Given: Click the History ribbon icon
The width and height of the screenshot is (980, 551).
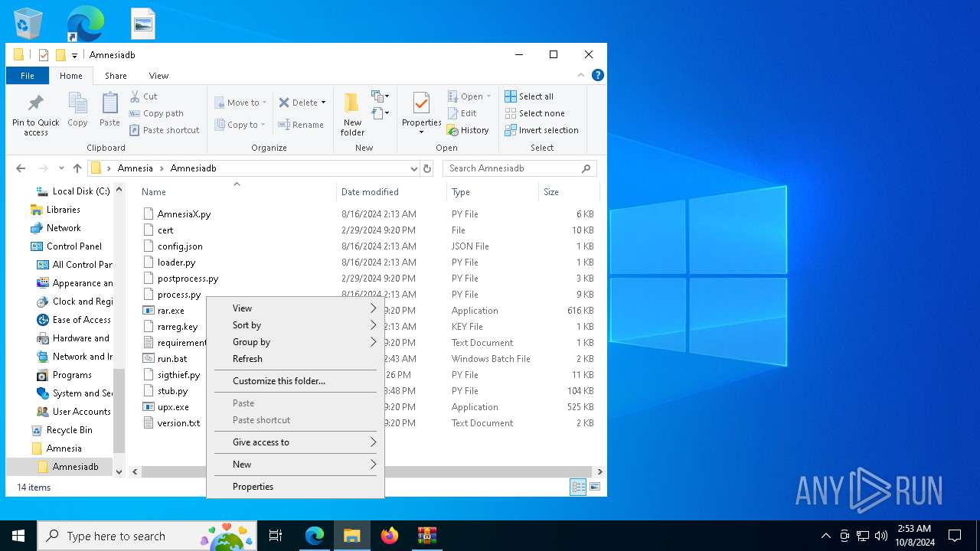Looking at the screenshot, I should tap(452, 130).
